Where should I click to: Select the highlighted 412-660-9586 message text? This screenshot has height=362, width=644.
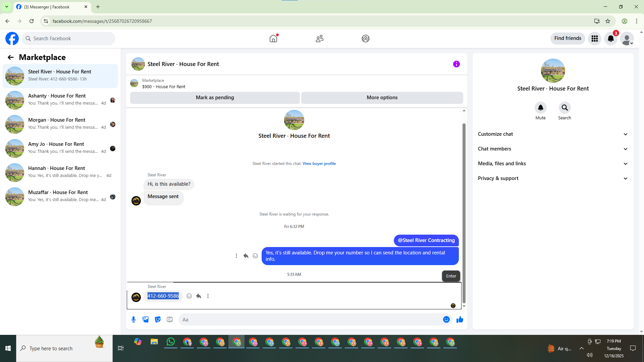163,296
